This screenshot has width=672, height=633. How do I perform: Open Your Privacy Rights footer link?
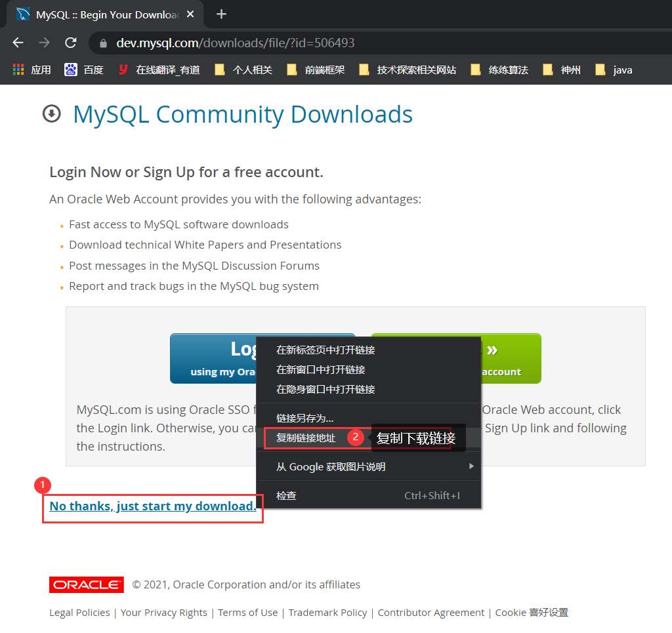pos(163,613)
